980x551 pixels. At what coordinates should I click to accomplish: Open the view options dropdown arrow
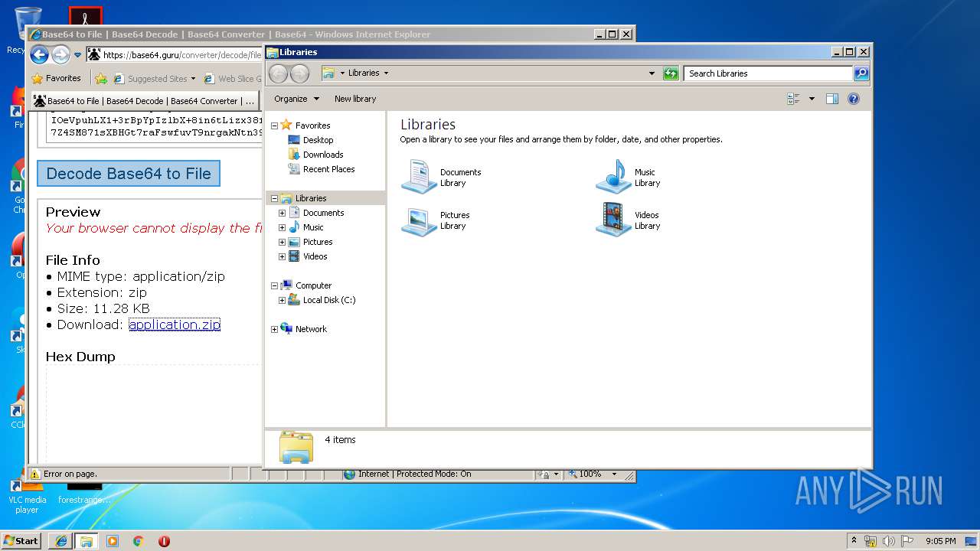pos(812,99)
